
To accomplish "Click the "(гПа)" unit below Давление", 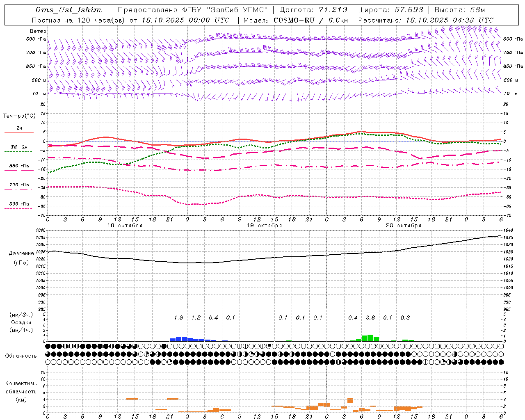I will click(21, 263).
